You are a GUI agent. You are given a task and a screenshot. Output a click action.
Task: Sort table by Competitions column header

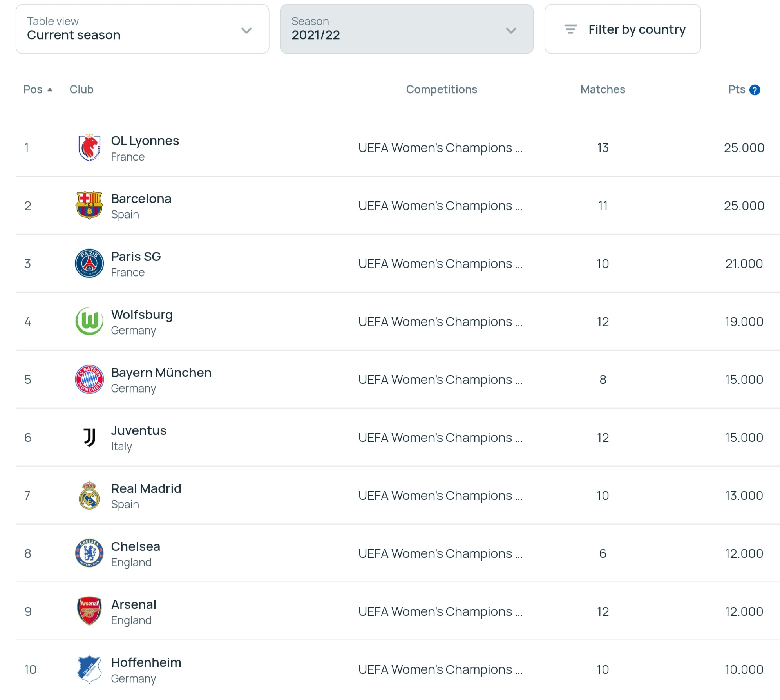[x=441, y=90]
